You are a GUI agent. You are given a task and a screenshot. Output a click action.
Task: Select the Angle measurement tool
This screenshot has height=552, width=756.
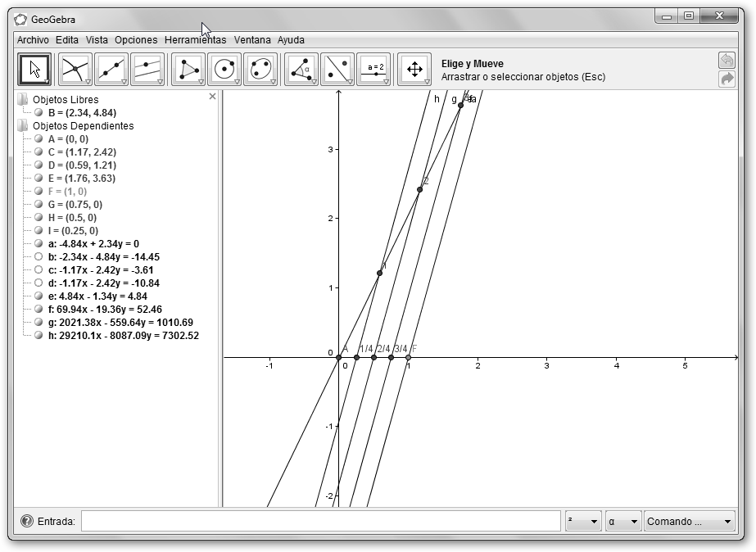[301, 70]
